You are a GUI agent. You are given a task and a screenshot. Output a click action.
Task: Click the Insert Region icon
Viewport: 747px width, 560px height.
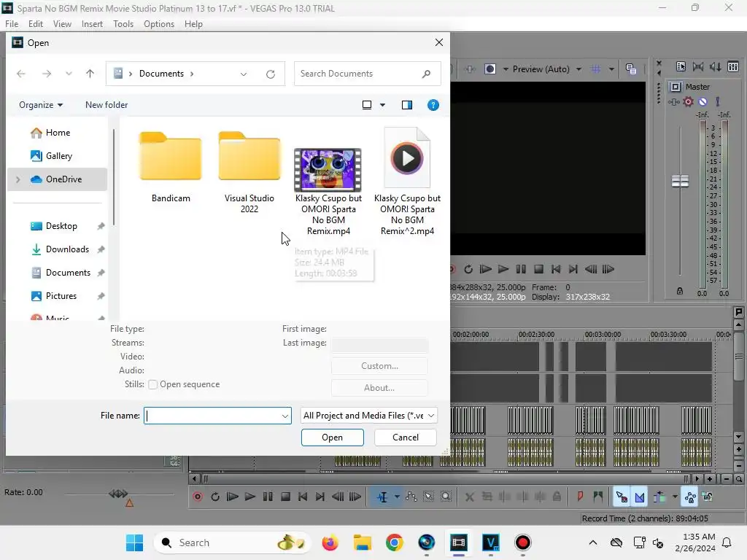tap(598, 497)
